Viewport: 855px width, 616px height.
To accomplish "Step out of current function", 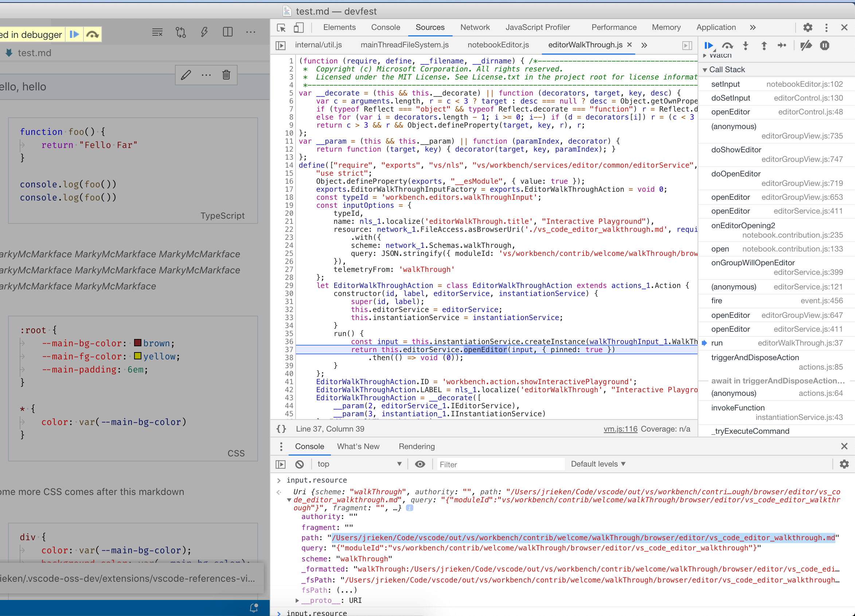I will (764, 45).
